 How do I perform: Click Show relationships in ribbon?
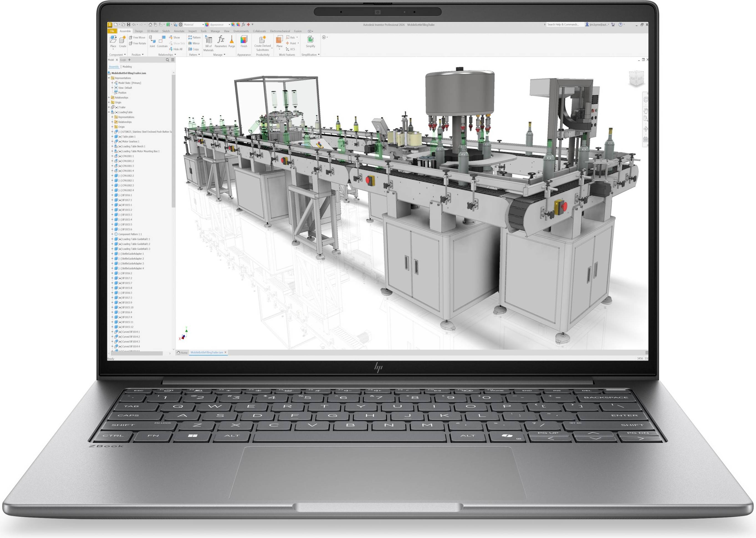[174, 37]
